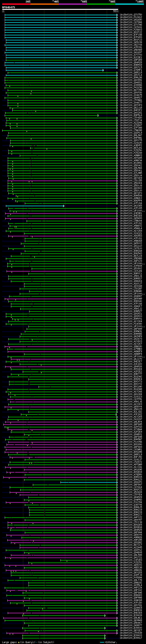This screenshot has height=644, width=146.
Task: Select label UniRef100_A8DS38
Action: click(x=131, y=567)
